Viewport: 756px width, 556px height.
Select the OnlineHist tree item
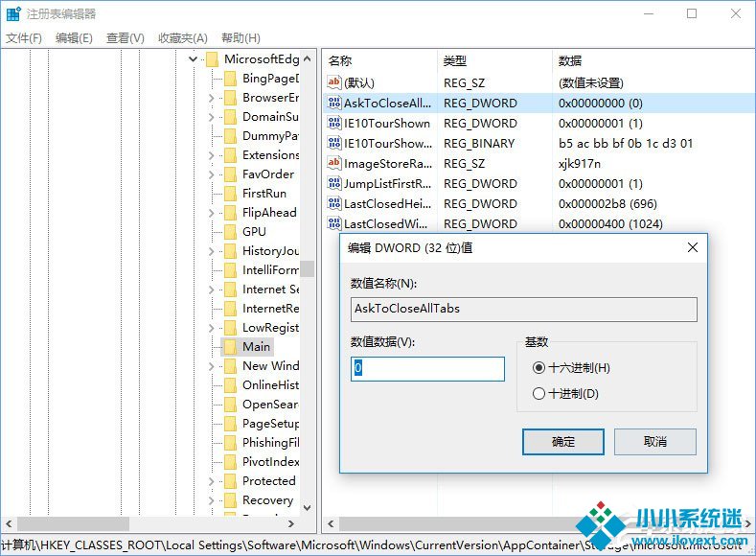(270, 385)
